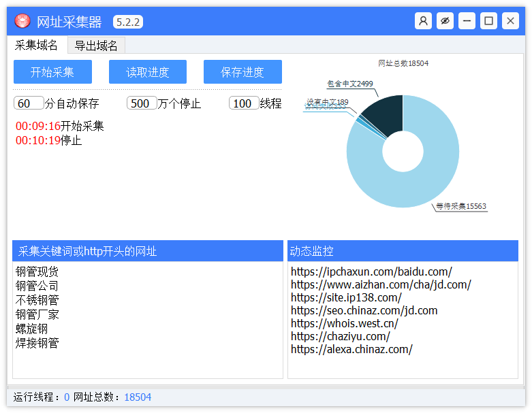This screenshot has height=413, width=532.
Task: Click the 螺旋钢 keyword in the list
Action: 32,329
